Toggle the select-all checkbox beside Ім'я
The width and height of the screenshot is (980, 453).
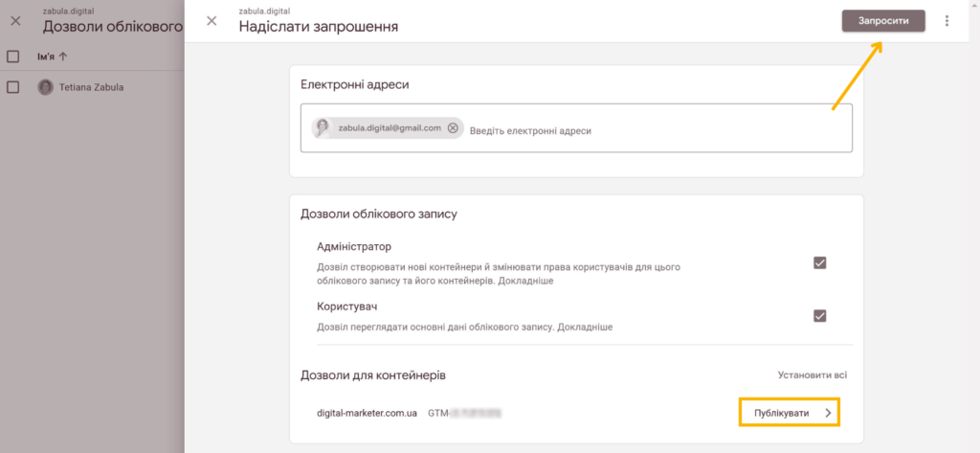point(13,57)
